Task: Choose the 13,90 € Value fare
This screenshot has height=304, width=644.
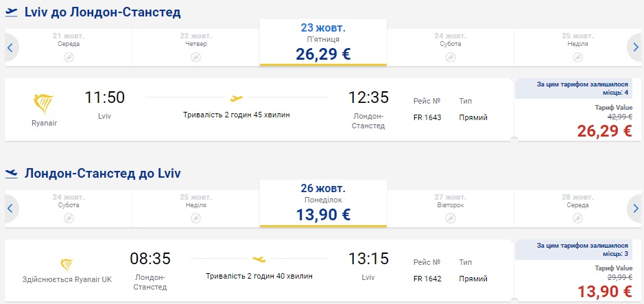Action: coord(604,292)
